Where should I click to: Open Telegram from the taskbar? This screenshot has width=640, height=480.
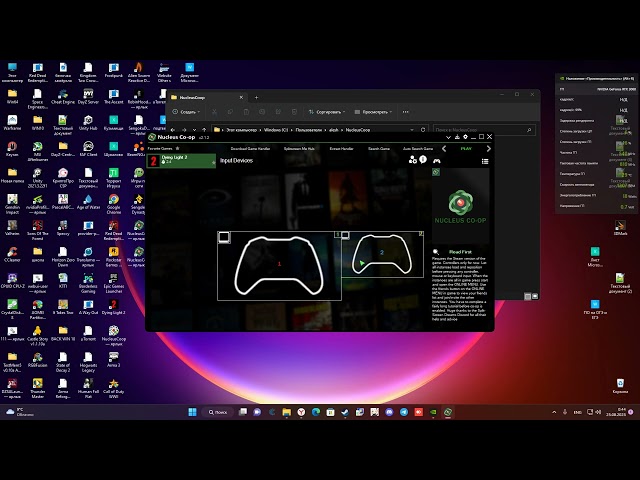(x=404, y=412)
